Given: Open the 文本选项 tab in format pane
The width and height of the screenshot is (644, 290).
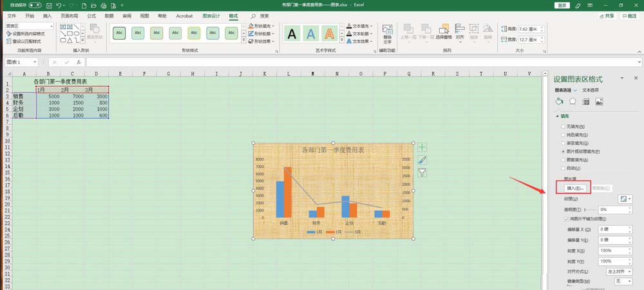Looking at the screenshot, I should (x=590, y=90).
